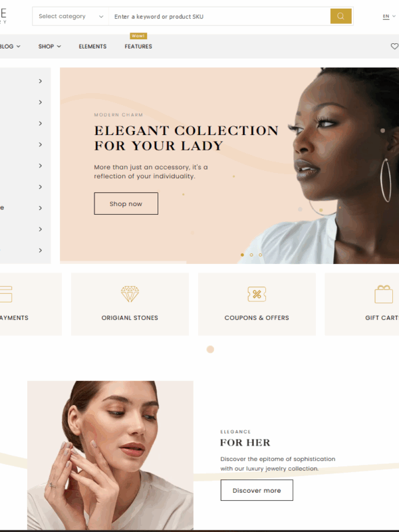Open the Features menu item
Screen dimensions: 399x532
pyautogui.click(x=138, y=47)
